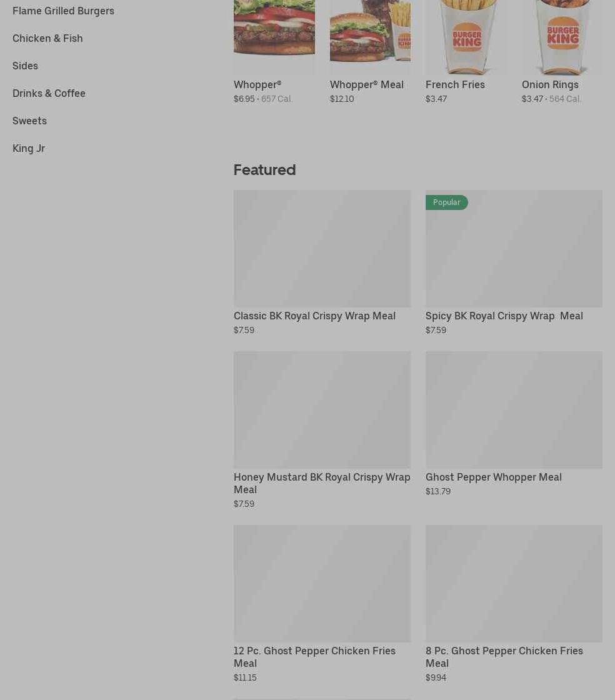Image resolution: width=615 pixels, height=700 pixels.
Task: Click the Whopper Meal photo
Action: click(370, 37)
